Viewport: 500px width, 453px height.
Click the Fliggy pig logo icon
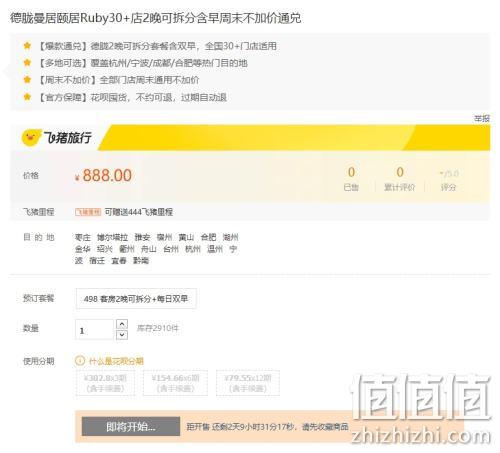pos(31,137)
